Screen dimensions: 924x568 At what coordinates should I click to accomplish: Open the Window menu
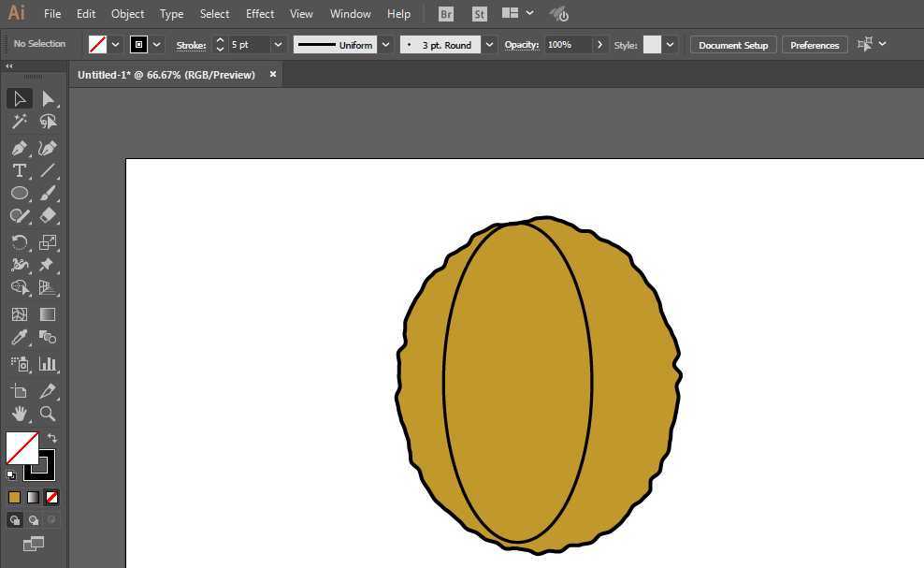point(350,13)
